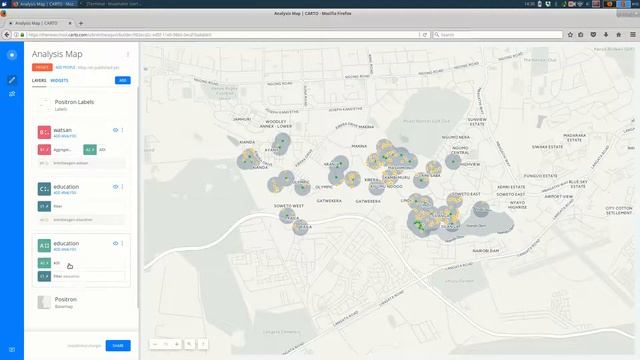The image size is (640, 360).
Task: Click the C education layer badge
Action: (44, 189)
